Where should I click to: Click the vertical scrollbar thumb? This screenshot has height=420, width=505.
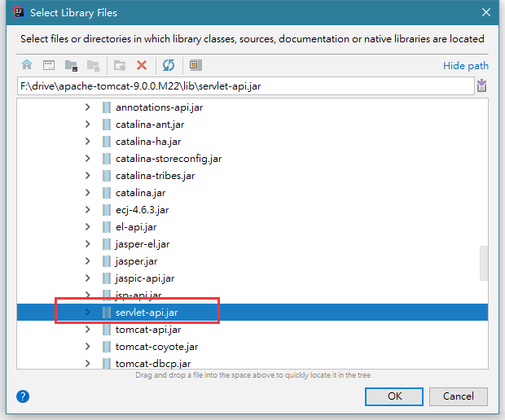point(484,263)
